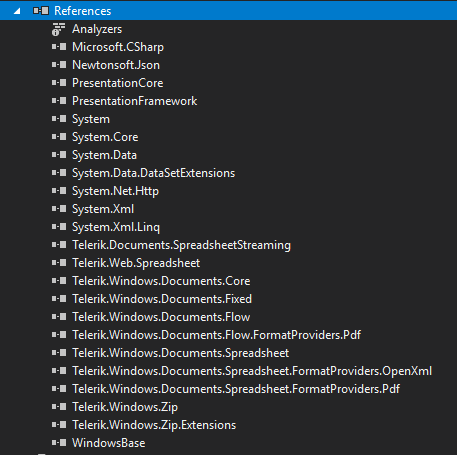Select Telerik.Windows.Documents.Flow reference text

[161, 317]
